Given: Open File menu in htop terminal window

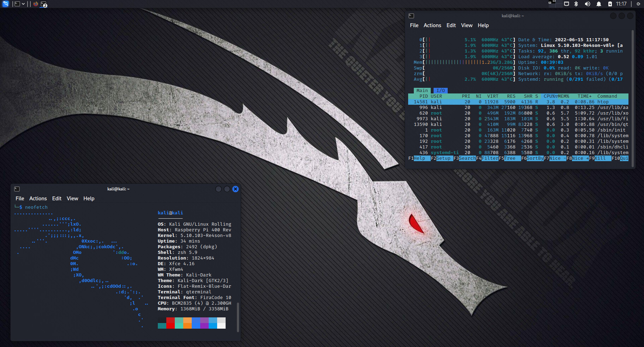Looking at the screenshot, I should click(414, 25).
